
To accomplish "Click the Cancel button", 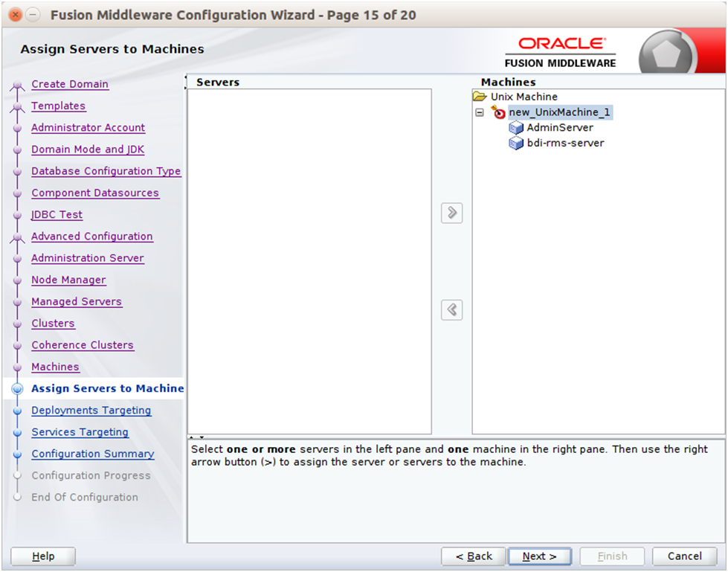I will [x=685, y=556].
